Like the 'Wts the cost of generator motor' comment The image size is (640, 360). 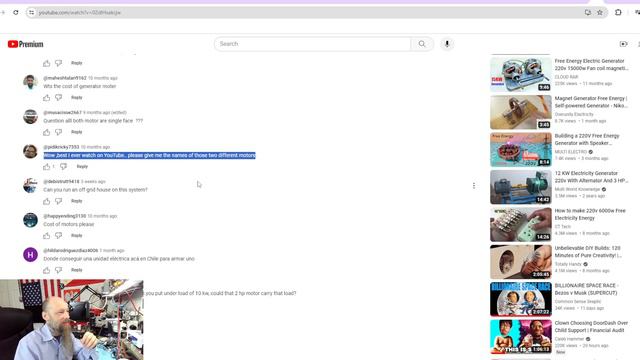click(47, 98)
